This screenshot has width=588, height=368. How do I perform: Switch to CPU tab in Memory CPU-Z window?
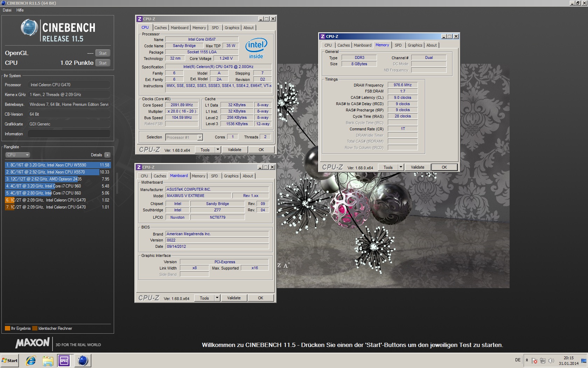(x=328, y=45)
